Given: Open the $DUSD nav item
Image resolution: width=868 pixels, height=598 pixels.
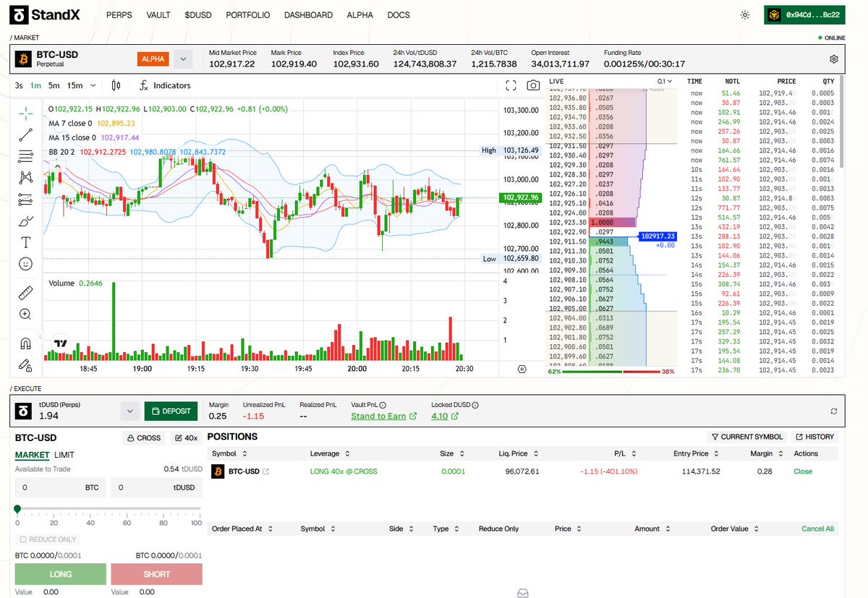Looking at the screenshot, I should [x=198, y=15].
